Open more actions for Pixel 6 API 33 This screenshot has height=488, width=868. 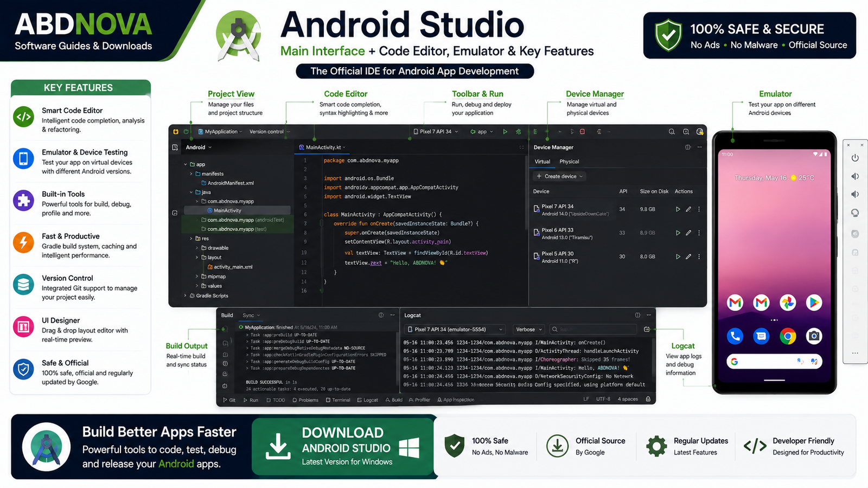point(699,233)
